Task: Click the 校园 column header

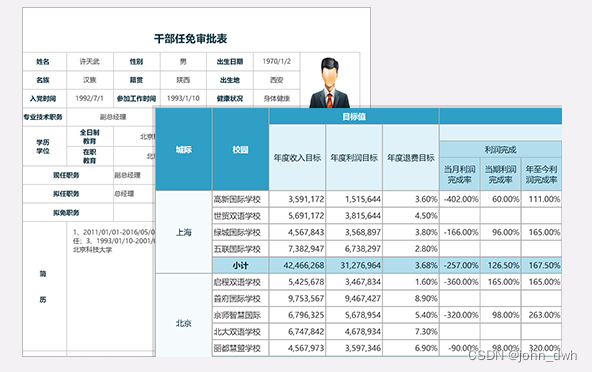Action: pyautogui.click(x=240, y=150)
